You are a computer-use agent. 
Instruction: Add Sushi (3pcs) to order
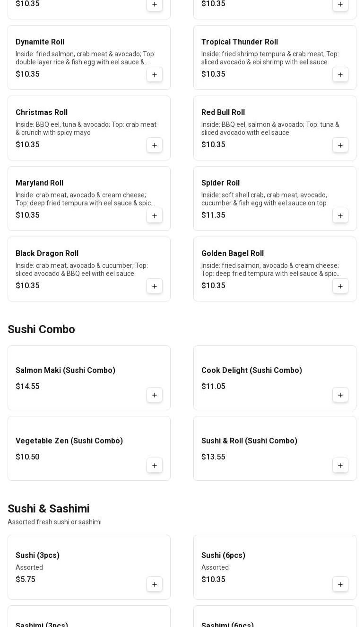(x=155, y=584)
